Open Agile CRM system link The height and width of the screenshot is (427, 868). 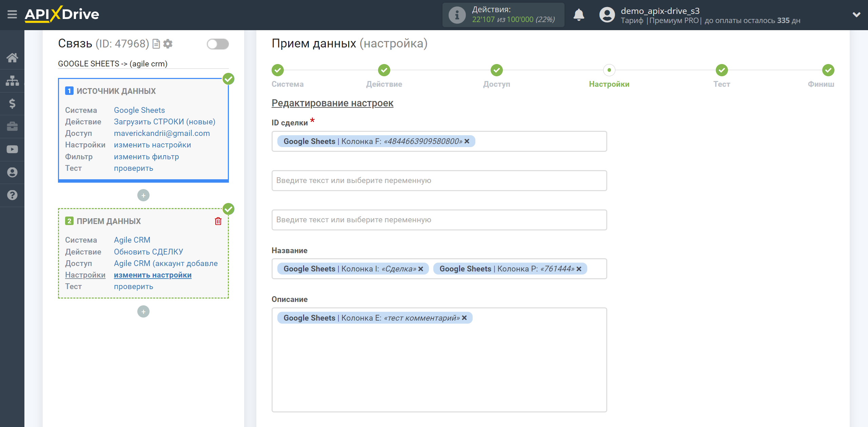132,240
